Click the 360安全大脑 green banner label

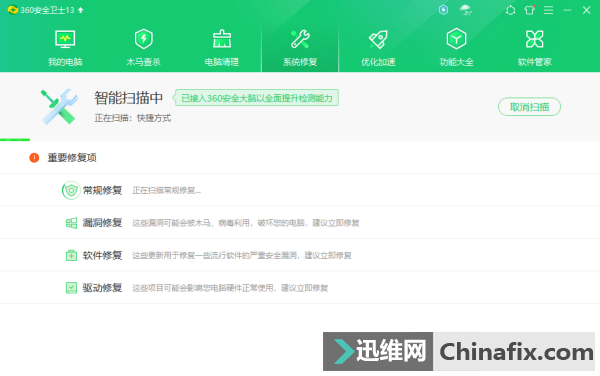coord(256,98)
